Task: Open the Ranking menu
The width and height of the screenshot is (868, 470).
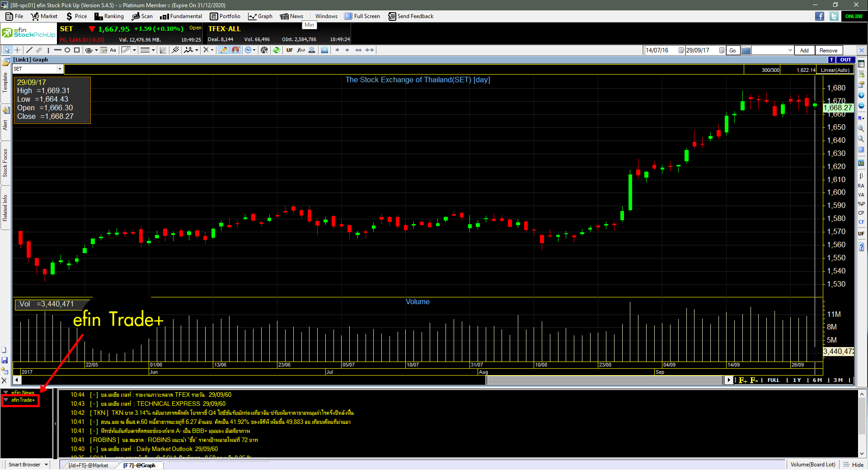Action: click(109, 16)
